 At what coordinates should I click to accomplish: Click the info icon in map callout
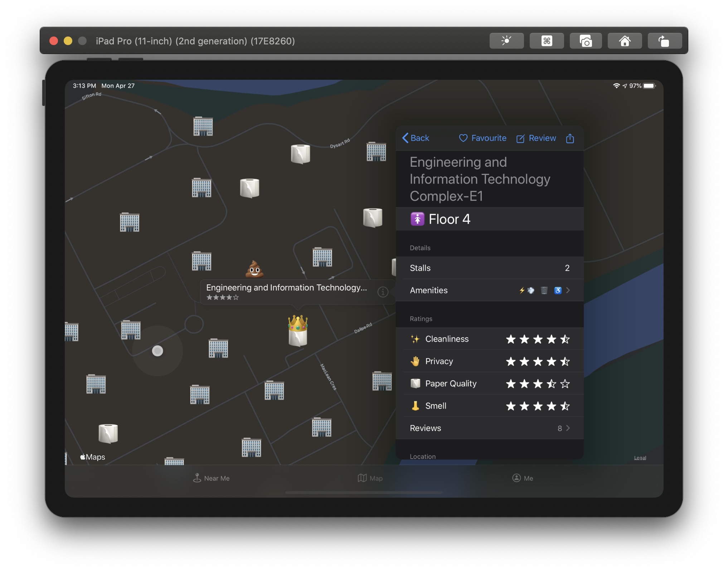(383, 292)
